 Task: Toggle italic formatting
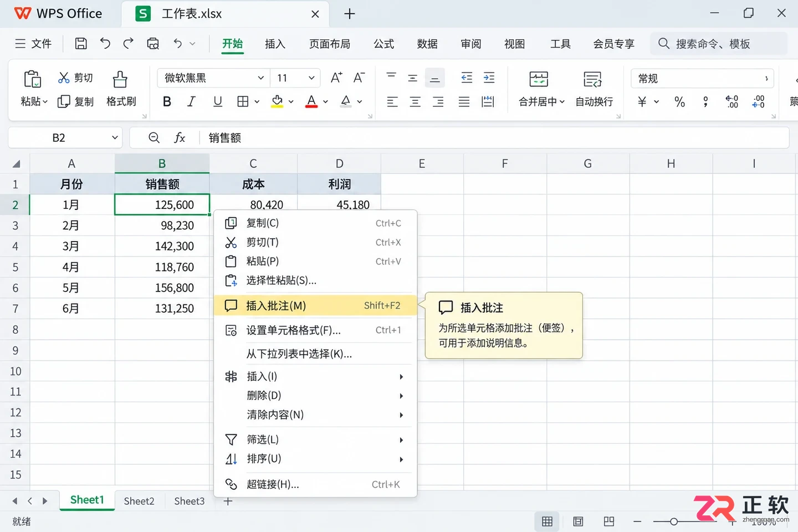point(192,101)
